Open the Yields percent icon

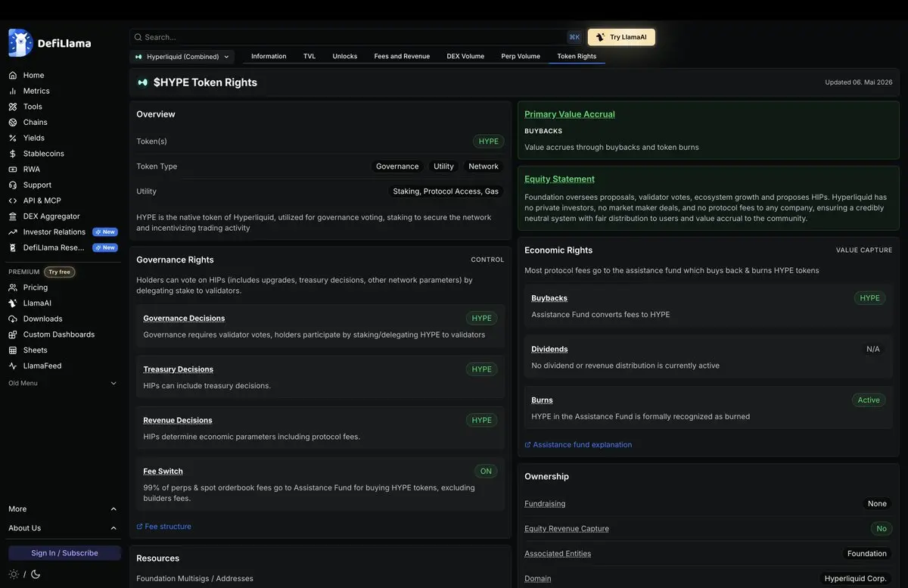[x=13, y=138]
